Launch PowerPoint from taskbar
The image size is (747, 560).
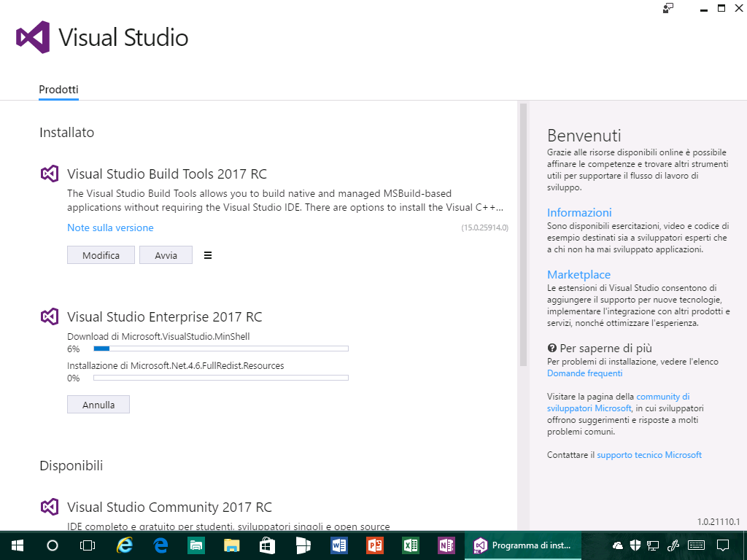pyautogui.click(x=375, y=545)
